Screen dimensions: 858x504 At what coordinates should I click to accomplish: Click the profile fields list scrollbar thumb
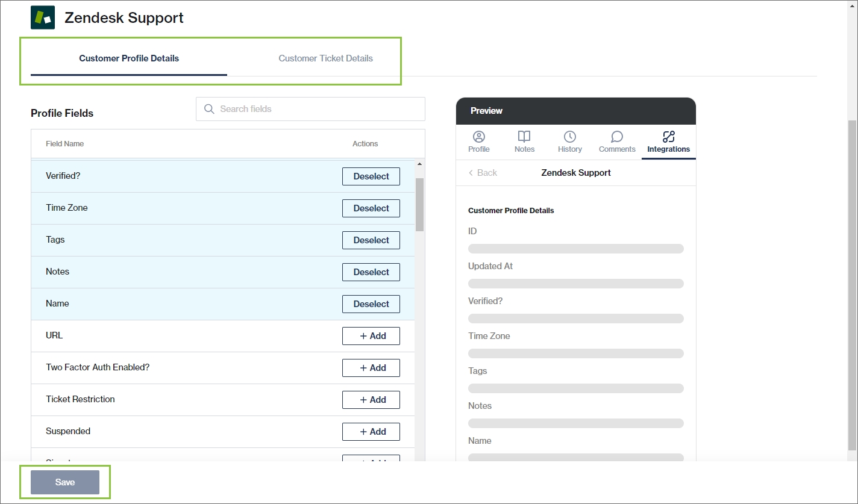pyautogui.click(x=419, y=204)
